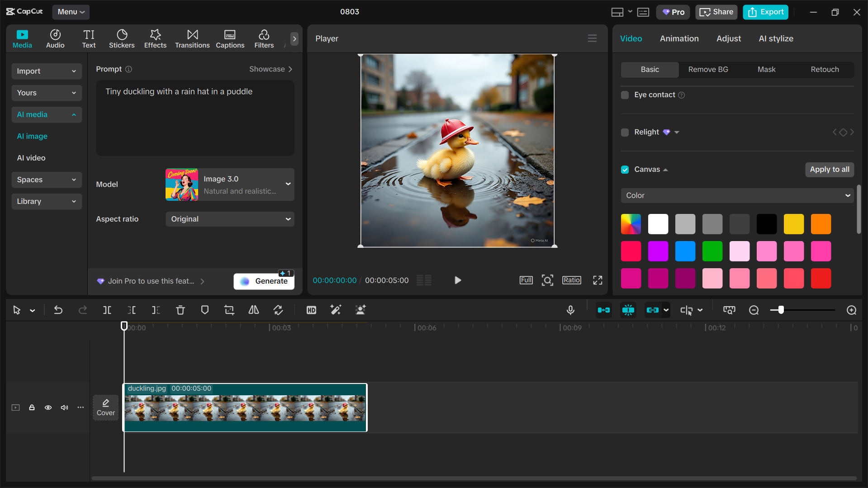Delete the clip using the trash icon

(180, 310)
